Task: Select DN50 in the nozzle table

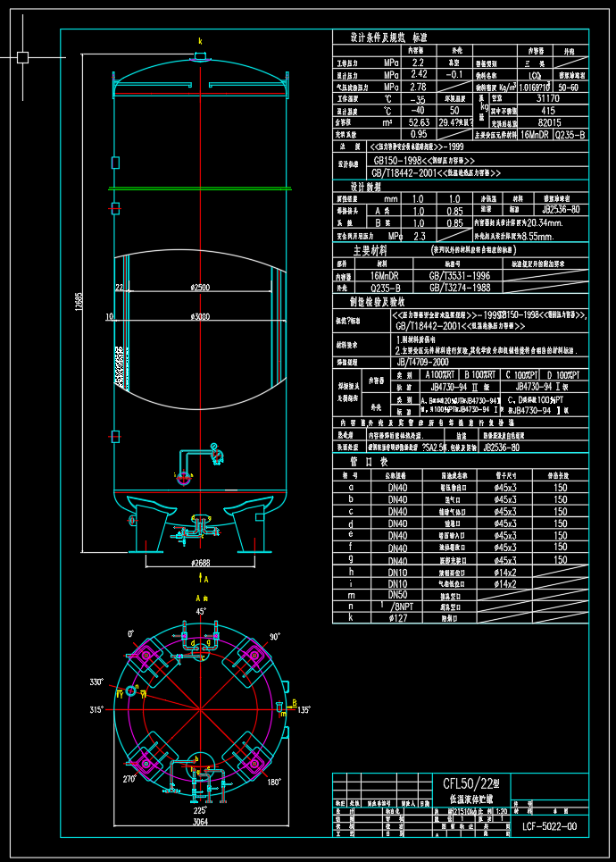Action: (397, 594)
